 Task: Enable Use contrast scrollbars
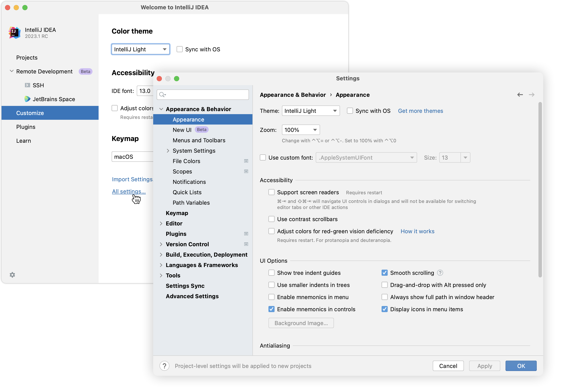click(x=272, y=219)
